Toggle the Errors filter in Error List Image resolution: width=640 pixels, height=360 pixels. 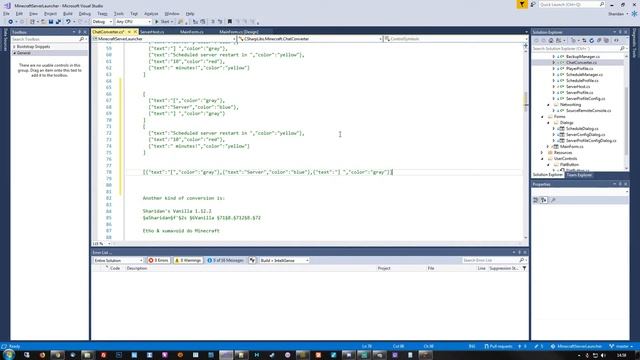(x=158, y=260)
